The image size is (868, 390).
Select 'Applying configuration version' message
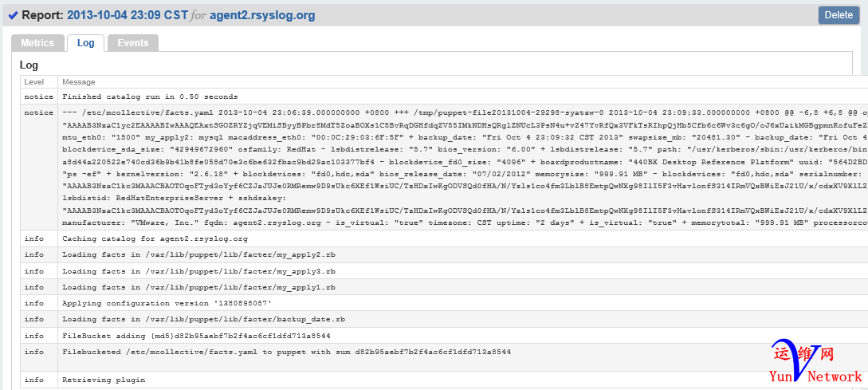[x=167, y=303]
